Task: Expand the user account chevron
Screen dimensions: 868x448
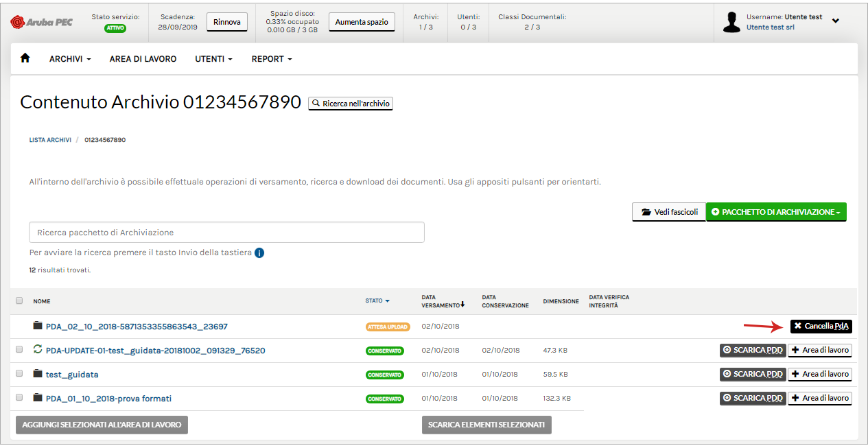Action: tap(835, 21)
